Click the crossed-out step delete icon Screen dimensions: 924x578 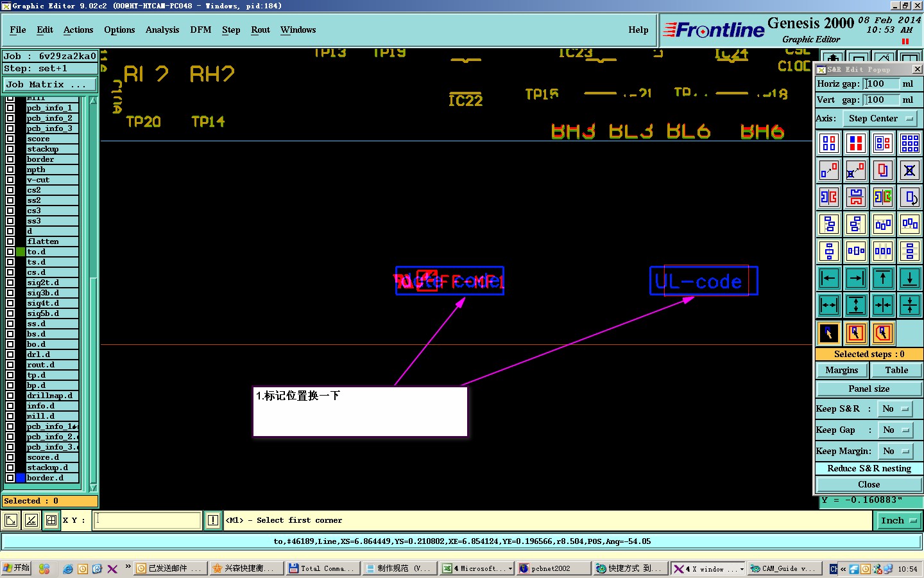910,170
